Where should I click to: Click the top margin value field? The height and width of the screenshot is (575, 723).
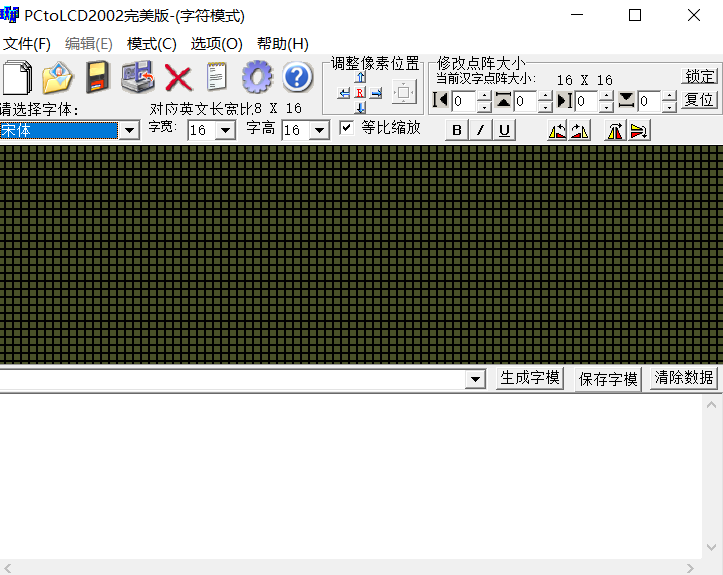coord(525,101)
